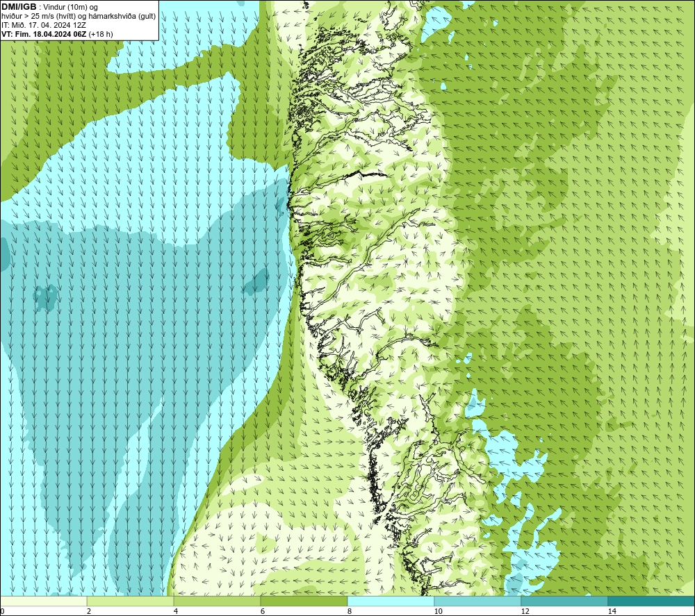The height and width of the screenshot is (616, 695).
Task: Click the scale label '2'
Action: 89,611
